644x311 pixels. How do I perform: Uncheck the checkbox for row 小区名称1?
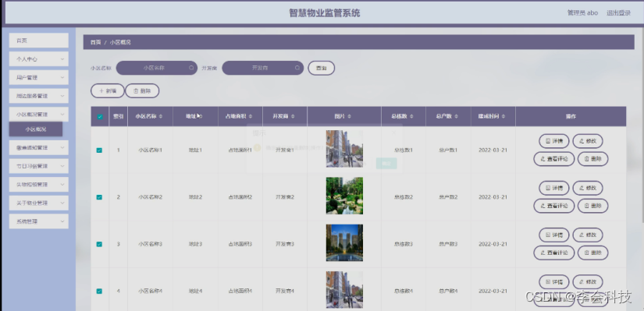(x=99, y=150)
